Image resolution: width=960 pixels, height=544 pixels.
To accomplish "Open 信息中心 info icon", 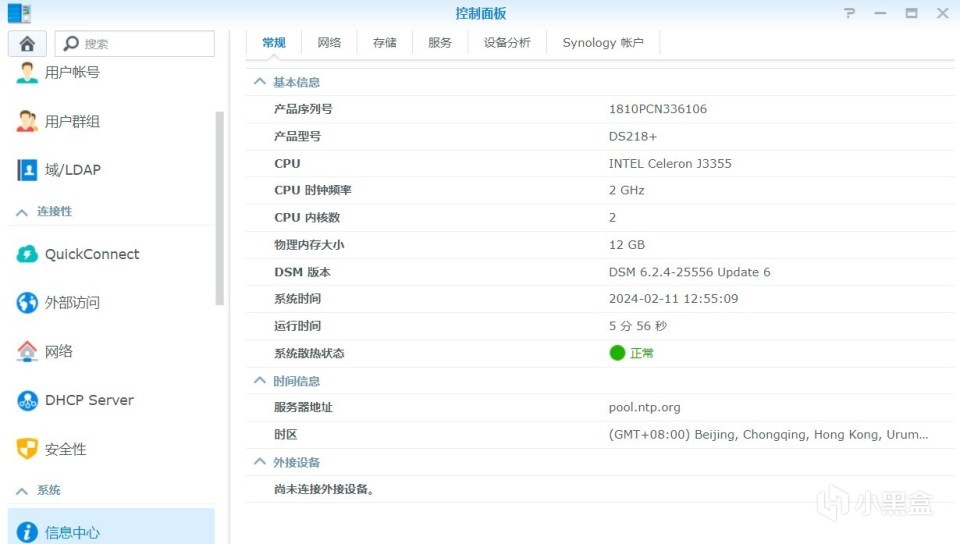I will [x=27, y=532].
